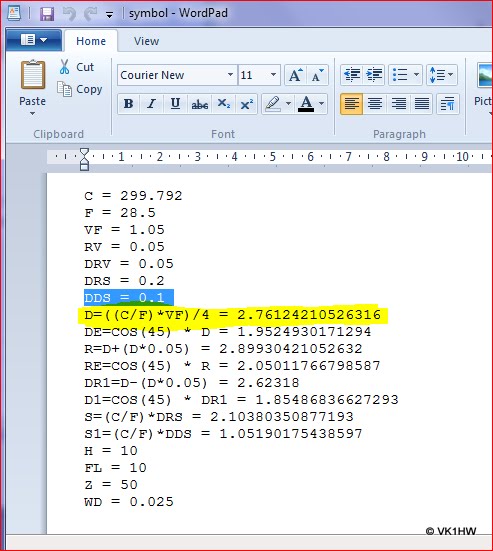
Task: Toggle Strikethrough formatting
Action: pyautogui.click(x=199, y=104)
